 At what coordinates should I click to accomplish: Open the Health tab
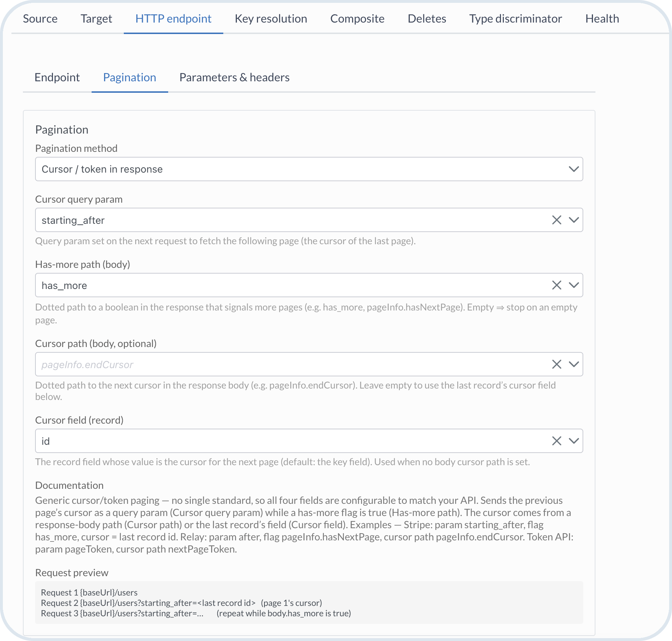(602, 19)
